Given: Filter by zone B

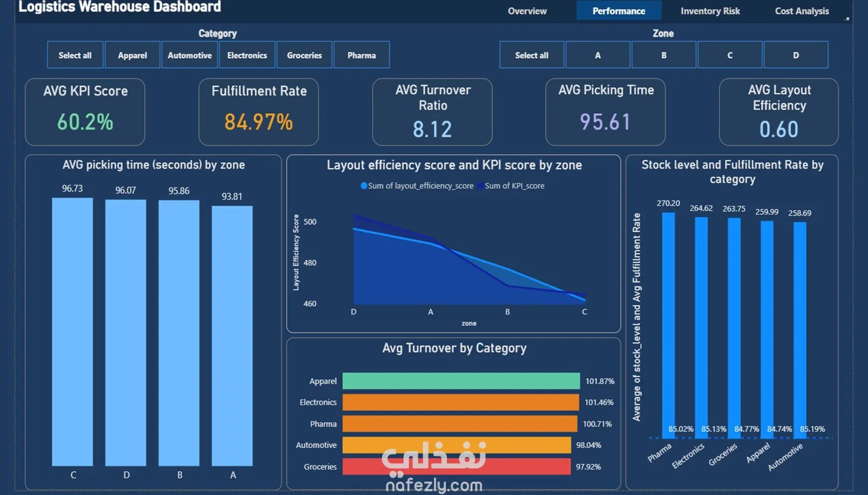Looking at the screenshot, I should tap(664, 55).
